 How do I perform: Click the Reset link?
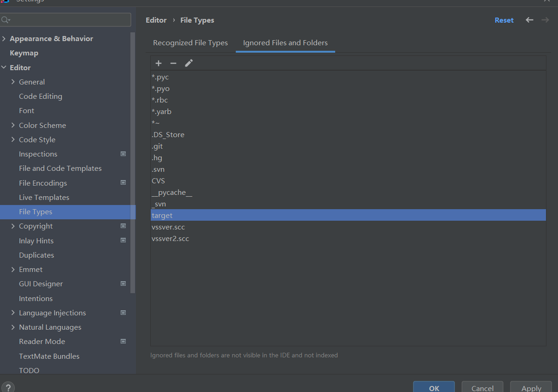pos(504,20)
